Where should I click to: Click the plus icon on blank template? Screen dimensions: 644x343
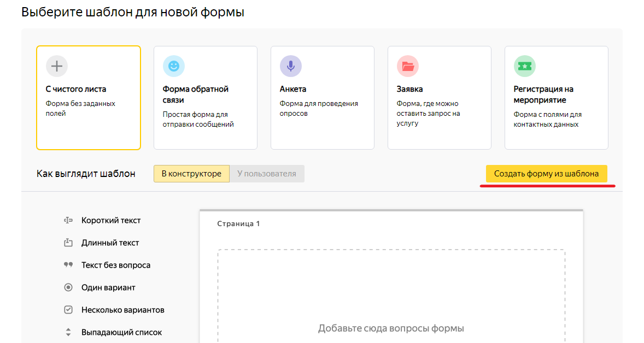[57, 66]
